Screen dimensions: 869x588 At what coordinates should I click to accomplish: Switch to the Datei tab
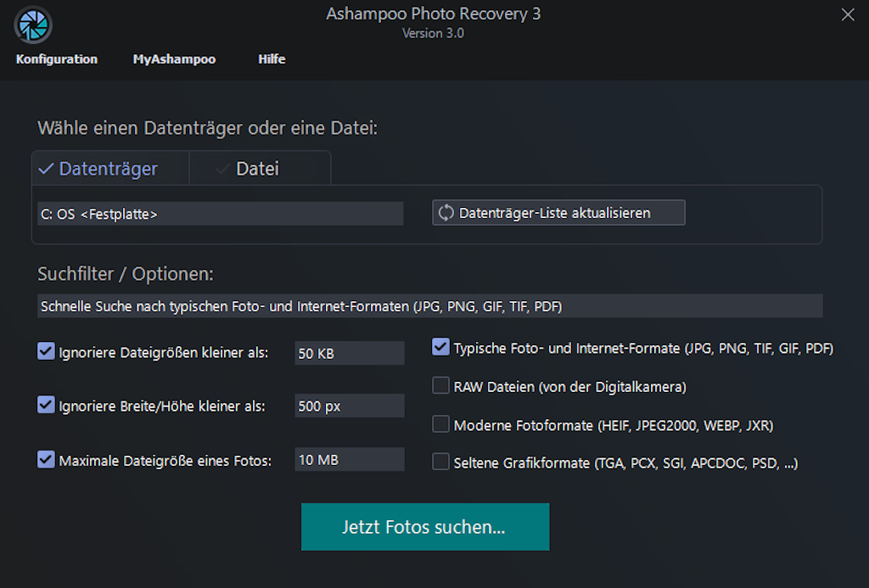tap(257, 169)
